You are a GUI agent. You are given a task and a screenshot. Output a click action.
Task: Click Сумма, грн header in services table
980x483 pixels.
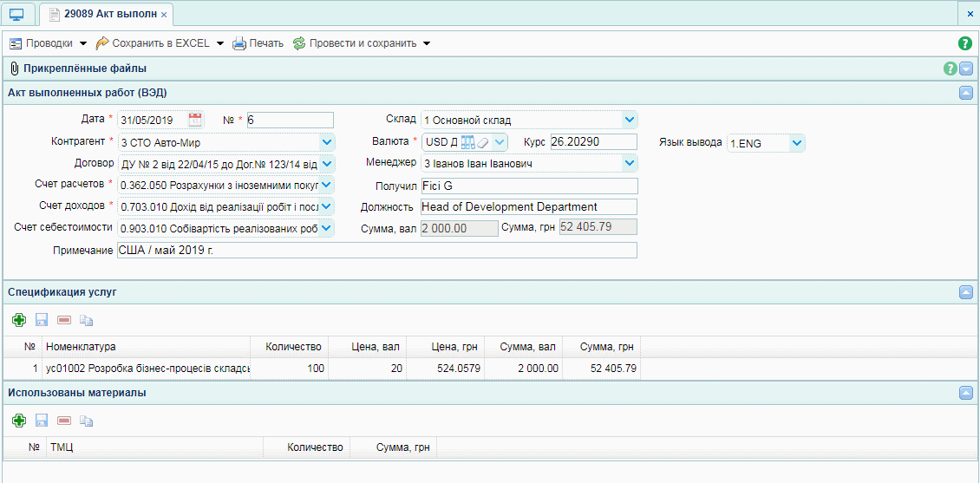pos(601,347)
